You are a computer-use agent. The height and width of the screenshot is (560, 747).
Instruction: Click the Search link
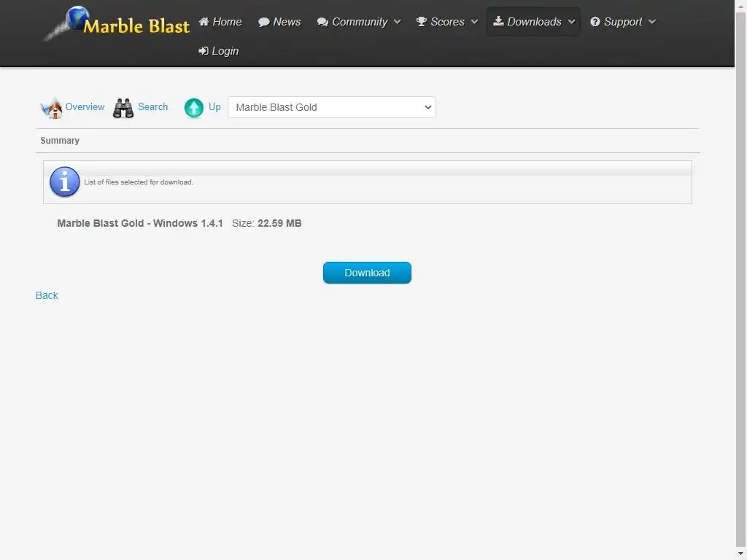pyautogui.click(x=153, y=106)
